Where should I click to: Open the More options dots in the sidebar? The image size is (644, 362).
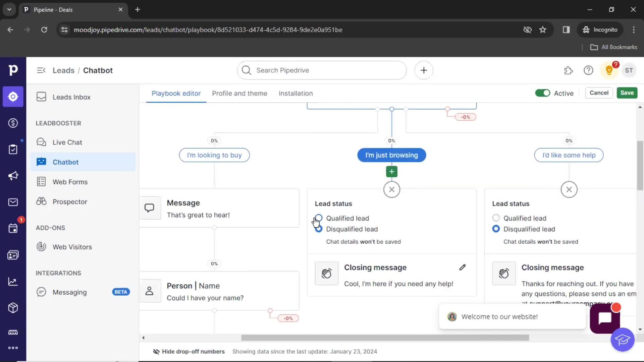click(x=13, y=348)
